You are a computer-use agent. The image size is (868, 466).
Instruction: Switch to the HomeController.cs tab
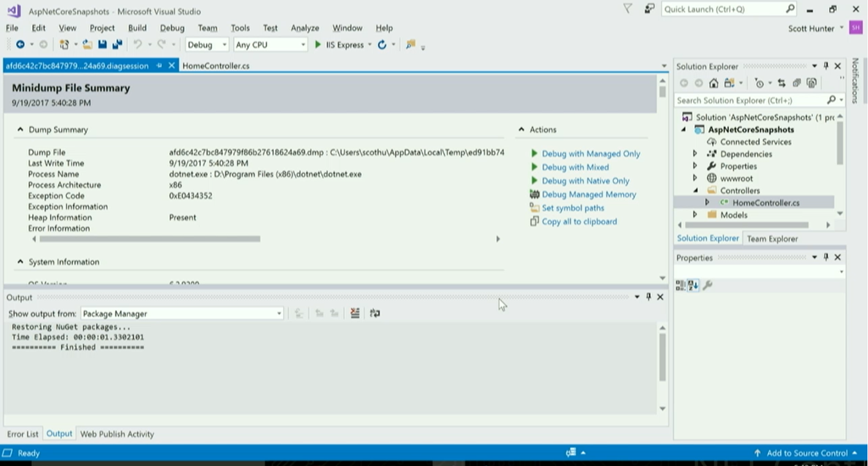click(216, 65)
